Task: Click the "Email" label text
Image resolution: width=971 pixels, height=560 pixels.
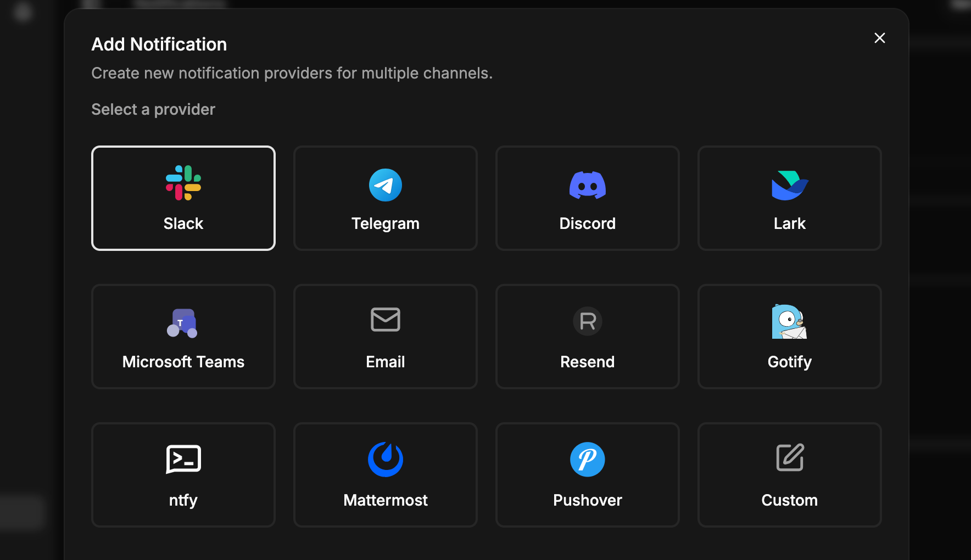Action: pos(386,362)
